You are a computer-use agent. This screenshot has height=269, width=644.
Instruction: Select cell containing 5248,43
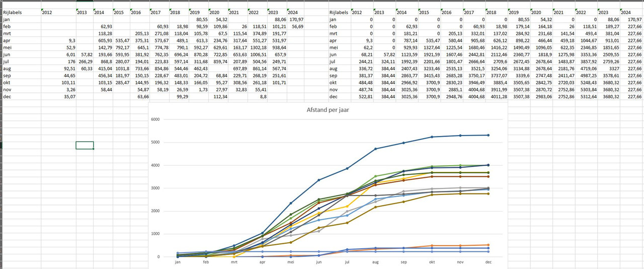tap(586, 82)
